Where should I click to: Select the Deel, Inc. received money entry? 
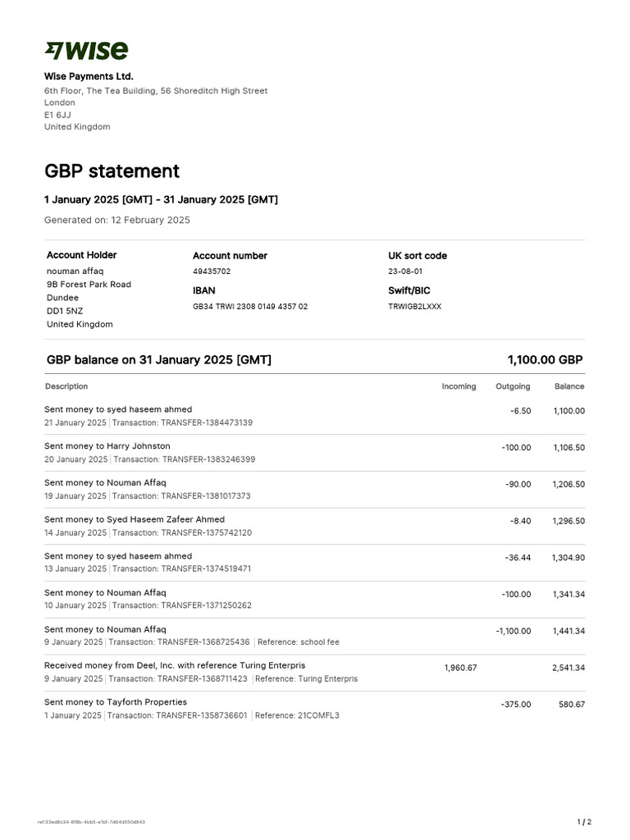point(314,672)
